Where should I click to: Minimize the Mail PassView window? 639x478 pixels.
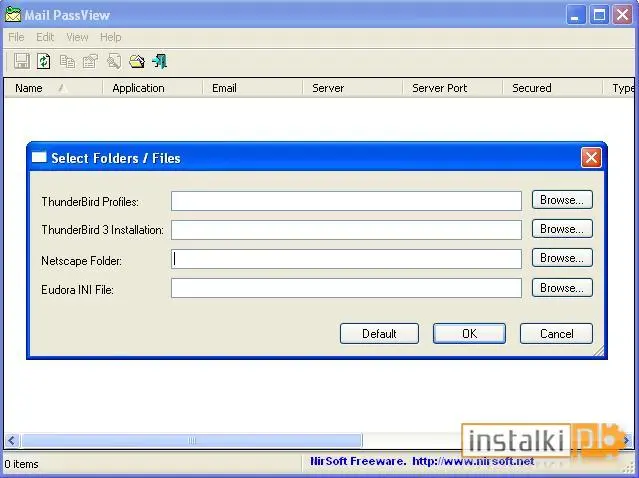575,15
